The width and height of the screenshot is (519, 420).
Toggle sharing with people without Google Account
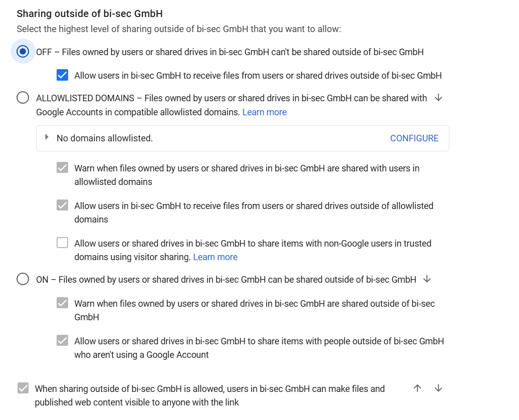62,341
